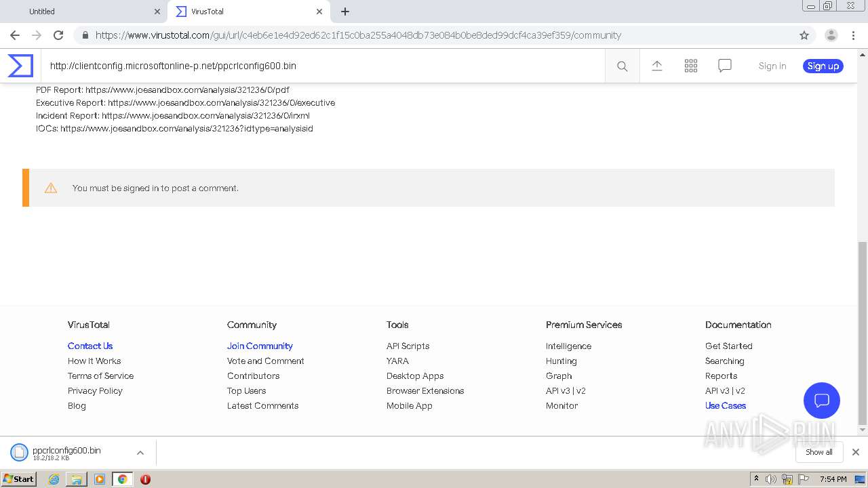The height and width of the screenshot is (488, 868).
Task: Open Contributors link
Action: (253, 375)
